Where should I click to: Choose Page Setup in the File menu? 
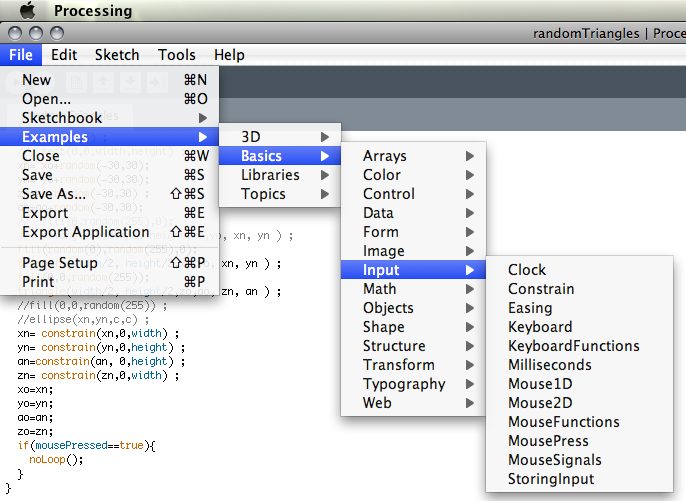pyautogui.click(x=109, y=263)
